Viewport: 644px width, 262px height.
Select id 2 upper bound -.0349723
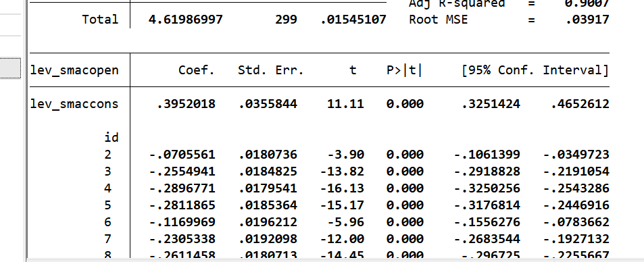point(576,155)
